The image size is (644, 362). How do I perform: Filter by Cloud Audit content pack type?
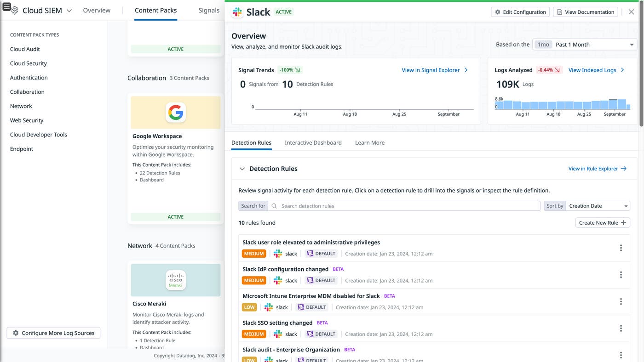pos(25,49)
